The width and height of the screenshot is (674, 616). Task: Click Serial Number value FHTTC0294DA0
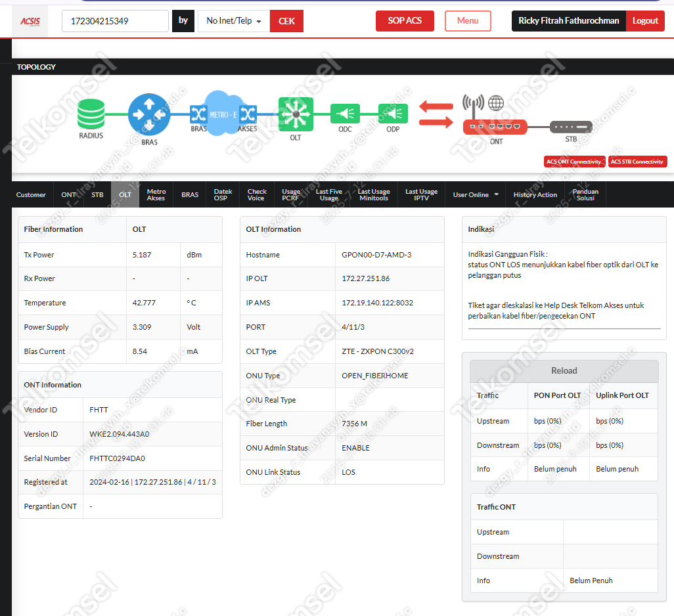(x=118, y=458)
